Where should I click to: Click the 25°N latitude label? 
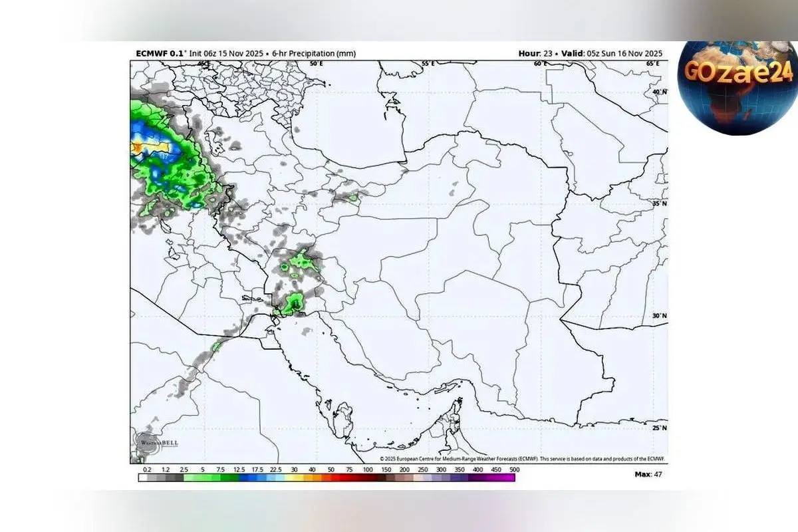click(659, 428)
